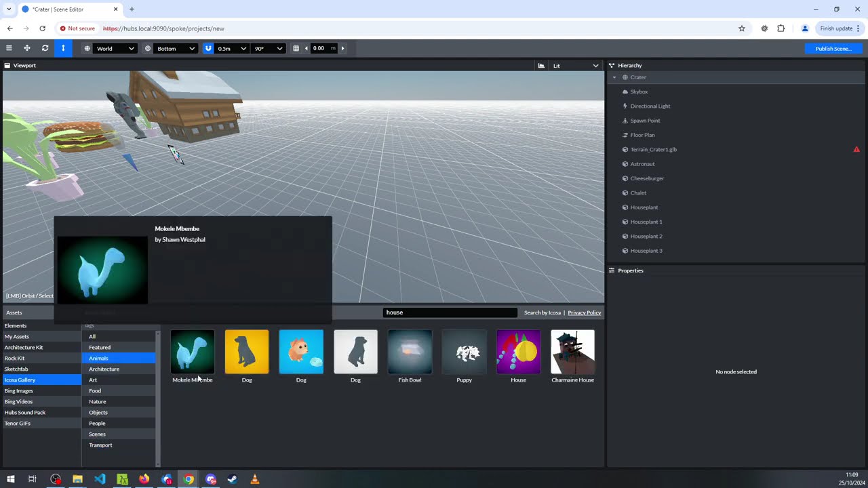The image size is (868, 488).
Task: Toggle the snapping magnet button
Action: click(208, 48)
